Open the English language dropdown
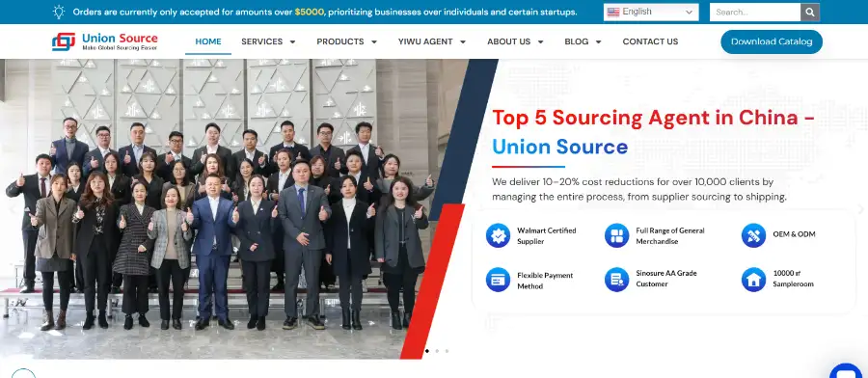 point(651,13)
